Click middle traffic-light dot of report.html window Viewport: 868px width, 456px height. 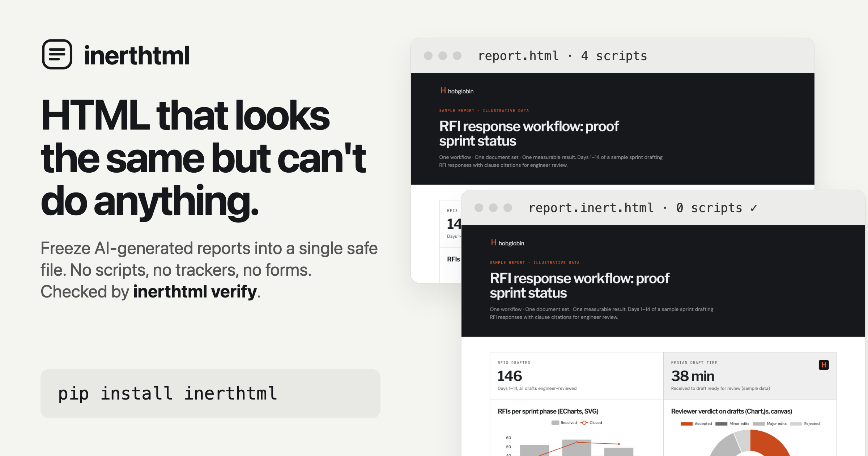pyautogui.click(x=443, y=55)
